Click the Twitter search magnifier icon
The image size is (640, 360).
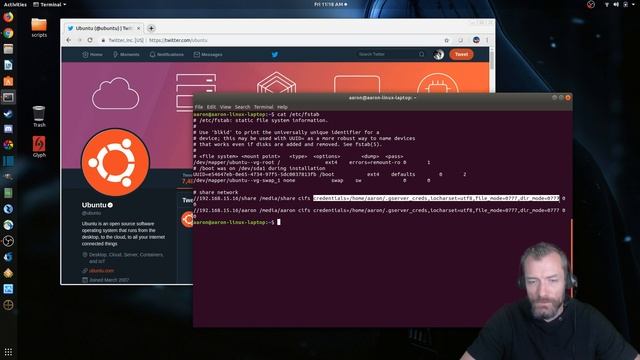(422, 54)
